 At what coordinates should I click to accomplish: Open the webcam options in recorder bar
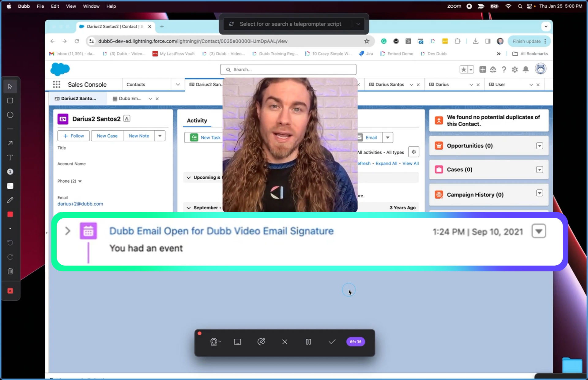click(216, 342)
